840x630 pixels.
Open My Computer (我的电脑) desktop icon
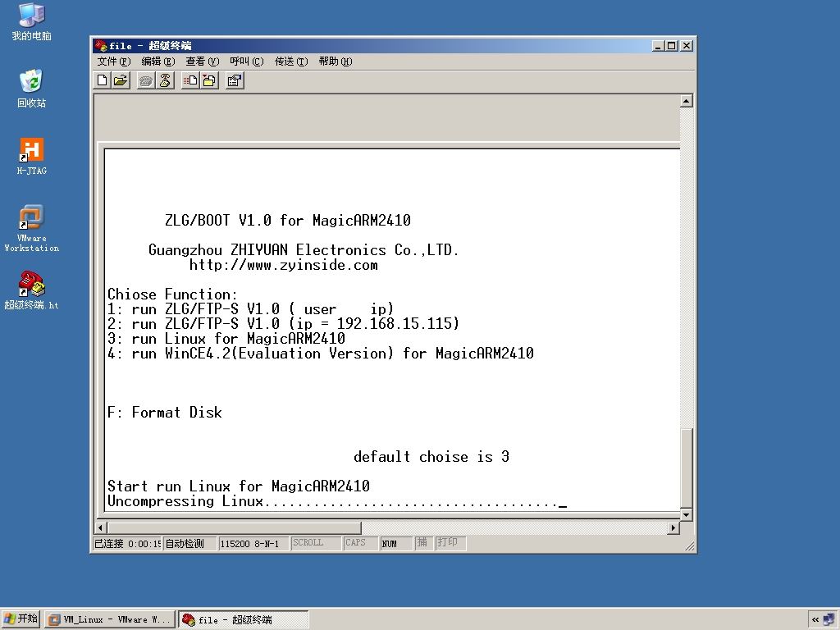32,22
